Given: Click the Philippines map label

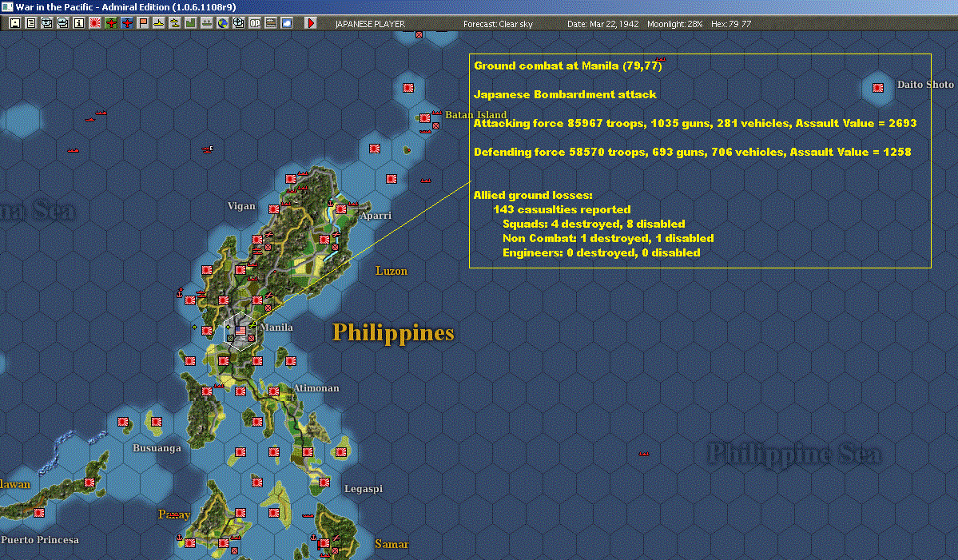Looking at the screenshot, I should 393,333.
